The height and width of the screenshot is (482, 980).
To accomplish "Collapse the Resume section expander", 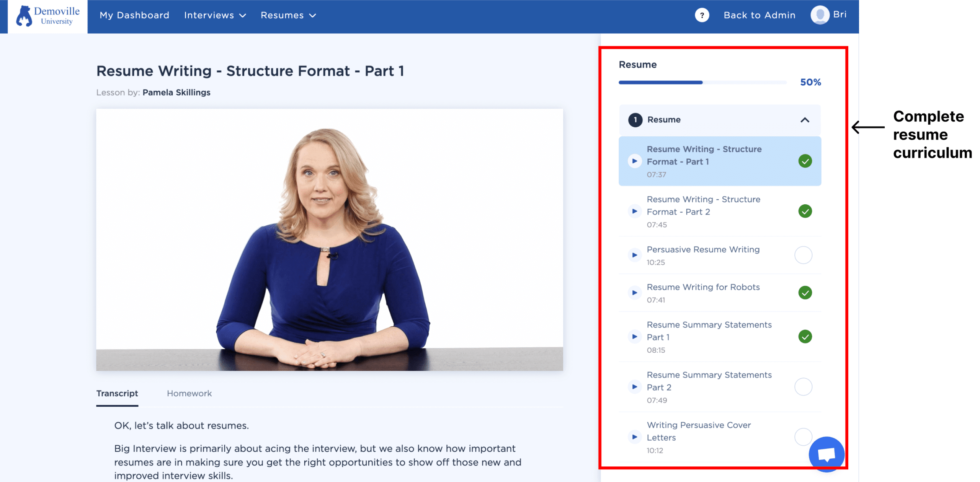I will (x=806, y=120).
